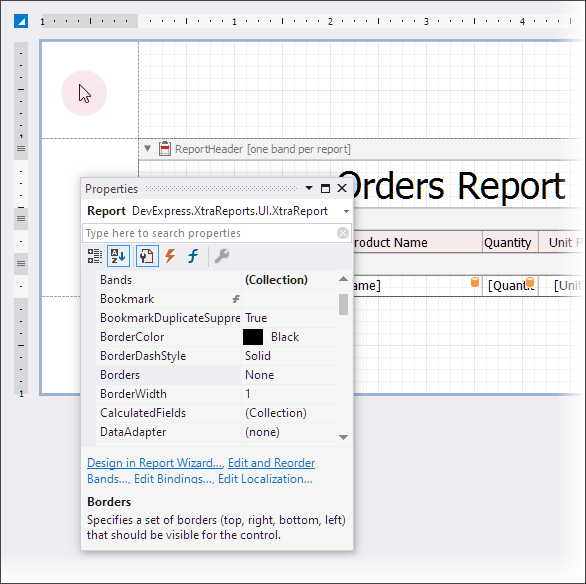Click the report smart tag corner button
This screenshot has height=584, width=586.
pyautogui.click(x=21, y=21)
